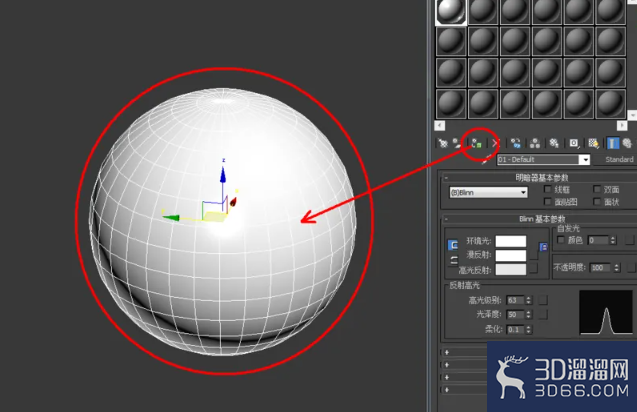
Task: Open 高光反射 specular color swatch
Action: tap(511, 269)
